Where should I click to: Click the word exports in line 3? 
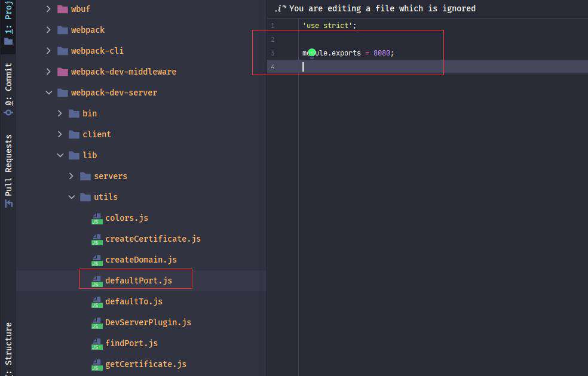pyautogui.click(x=346, y=53)
